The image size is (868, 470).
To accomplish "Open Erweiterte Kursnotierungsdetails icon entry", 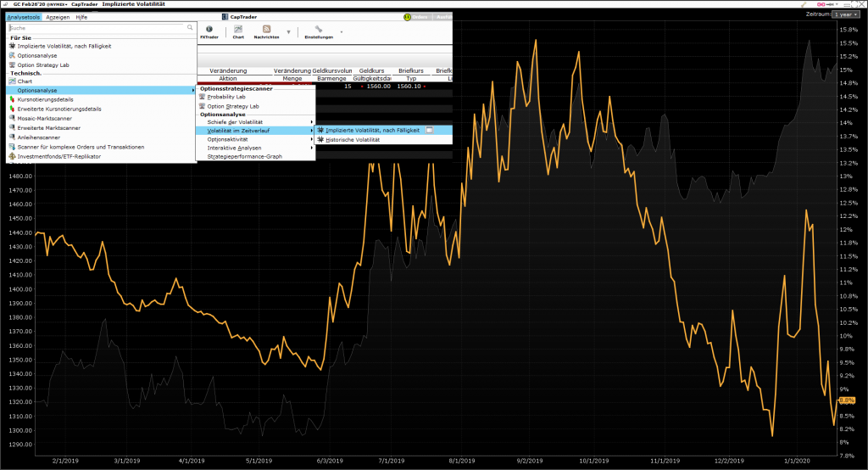I will (12, 109).
